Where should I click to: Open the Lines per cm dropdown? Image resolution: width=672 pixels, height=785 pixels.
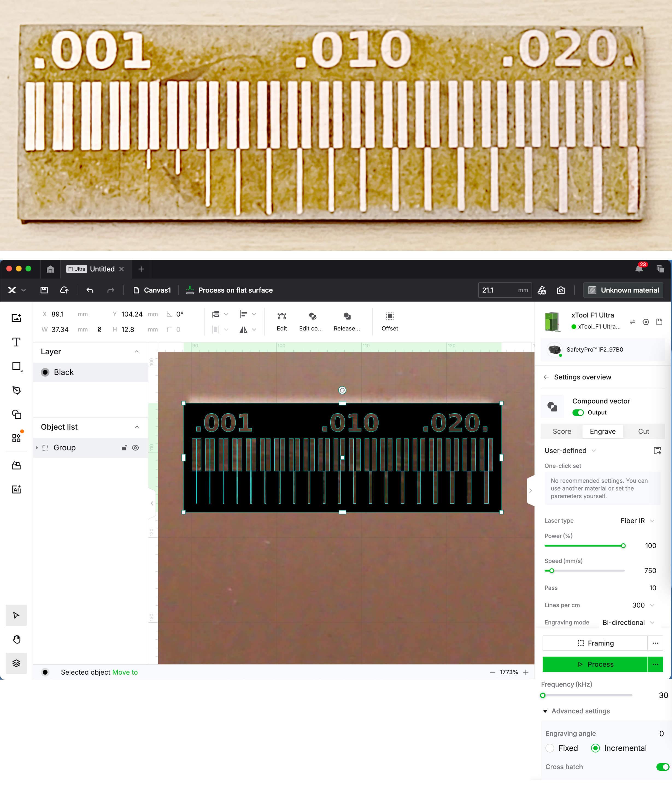tap(643, 605)
